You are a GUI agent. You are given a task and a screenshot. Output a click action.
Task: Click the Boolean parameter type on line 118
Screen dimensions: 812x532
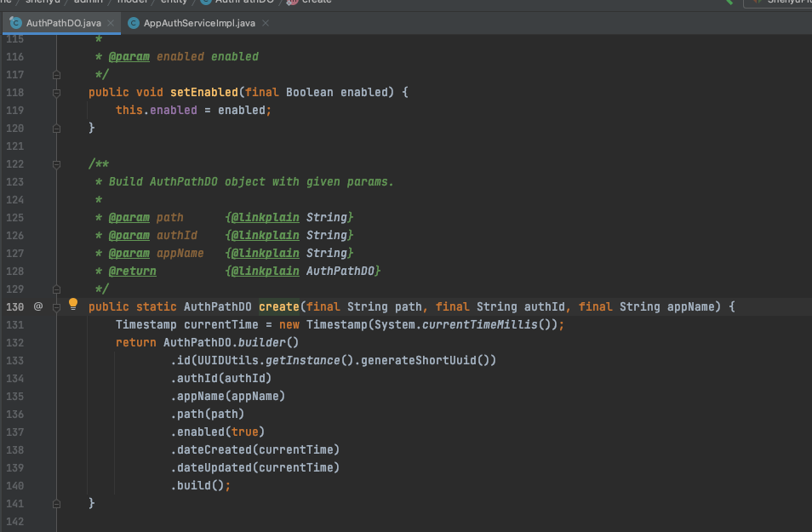point(310,92)
